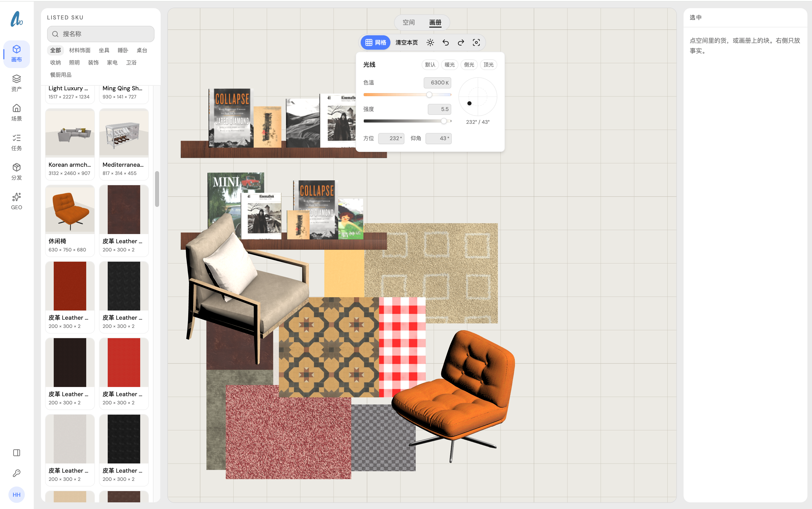Image resolution: width=812 pixels, height=509 pixels.
Task: Toggle the lighting sun icon
Action: [430, 42]
